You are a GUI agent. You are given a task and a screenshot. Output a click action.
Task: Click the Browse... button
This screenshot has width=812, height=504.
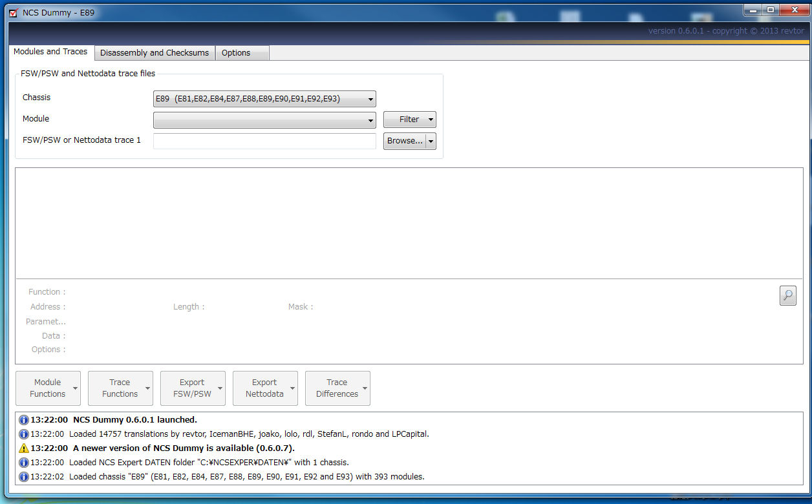click(404, 141)
